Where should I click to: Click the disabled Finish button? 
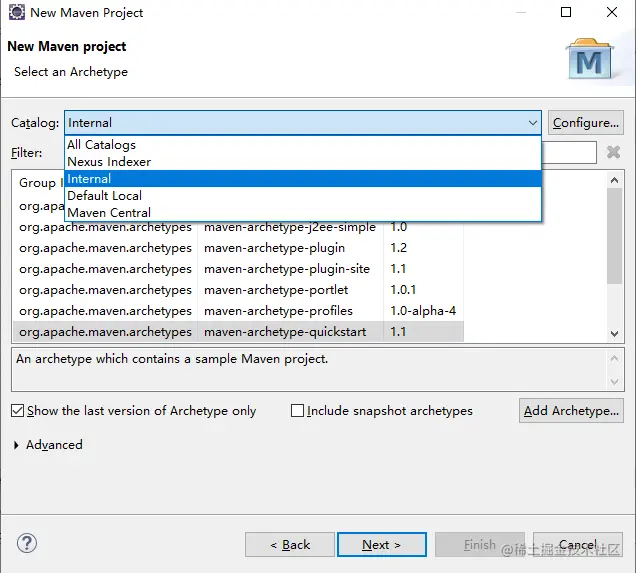point(480,545)
